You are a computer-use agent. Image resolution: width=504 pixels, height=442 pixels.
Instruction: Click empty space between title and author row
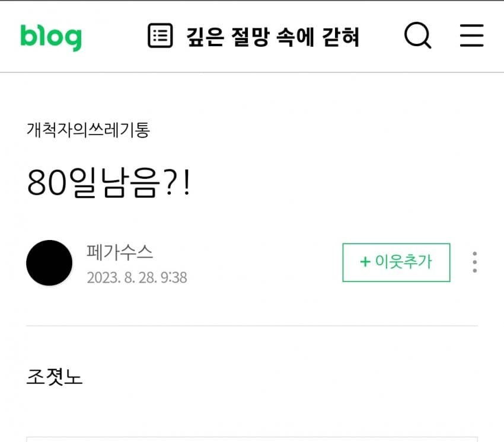pos(252,220)
